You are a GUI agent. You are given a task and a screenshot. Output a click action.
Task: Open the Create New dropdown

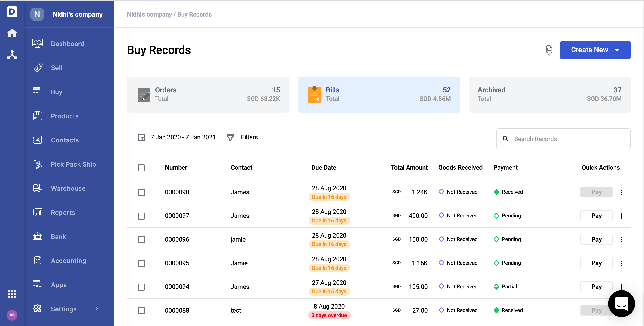pyautogui.click(x=595, y=50)
